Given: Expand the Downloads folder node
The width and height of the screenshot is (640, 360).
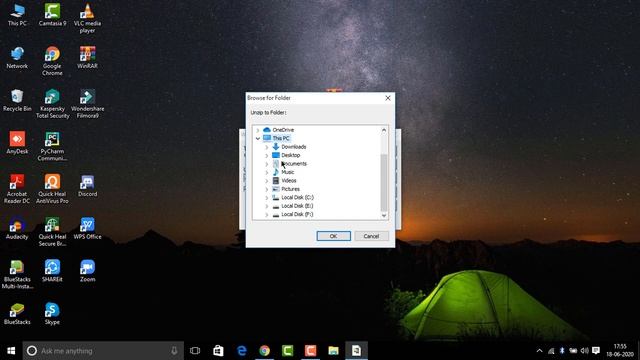Looking at the screenshot, I should 267,147.
